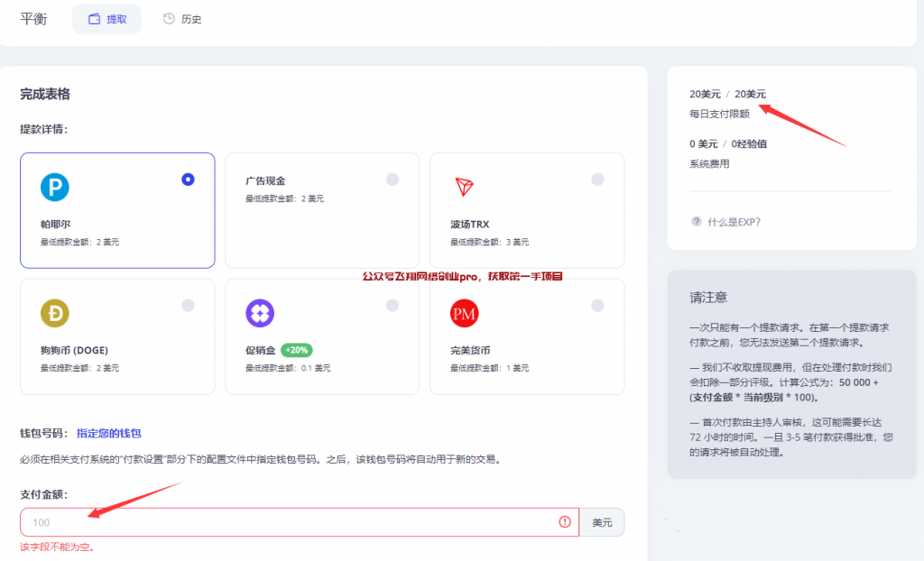Viewport: 924px width, 561px height.
Task: Click the 支付金额 input field
Action: [x=289, y=522]
